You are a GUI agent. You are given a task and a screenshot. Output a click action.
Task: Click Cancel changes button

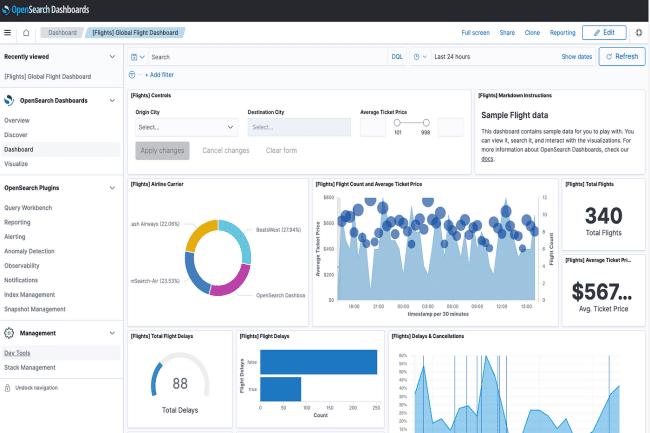[x=226, y=150]
